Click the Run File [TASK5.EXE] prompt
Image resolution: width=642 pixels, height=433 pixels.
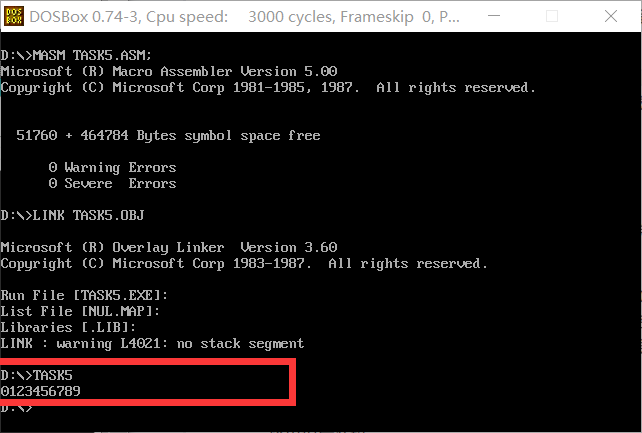[x=84, y=295]
